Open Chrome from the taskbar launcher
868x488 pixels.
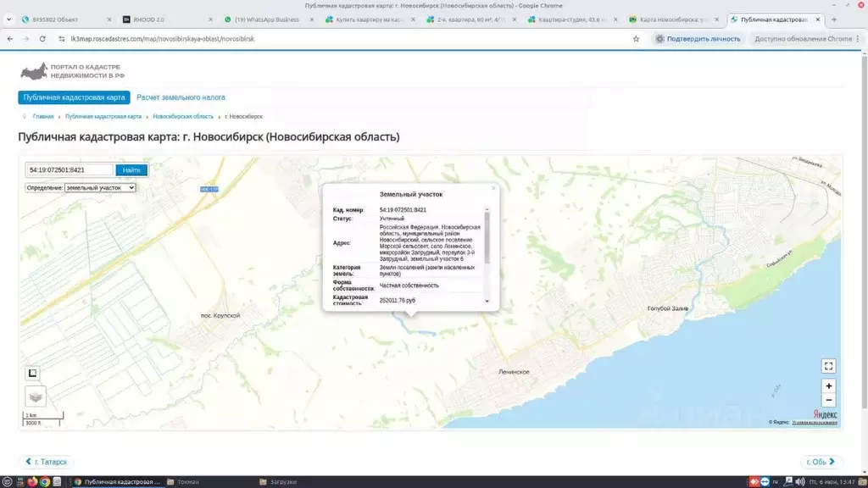click(44, 482)
